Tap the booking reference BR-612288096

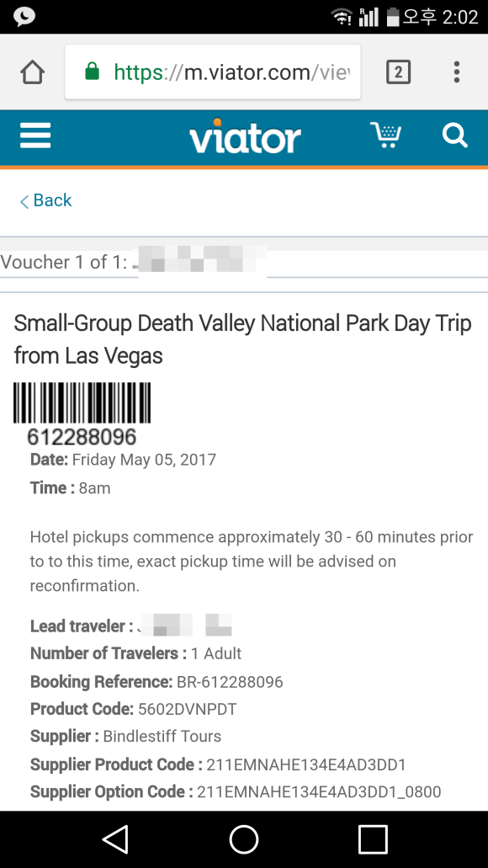(x=230, y=682)
